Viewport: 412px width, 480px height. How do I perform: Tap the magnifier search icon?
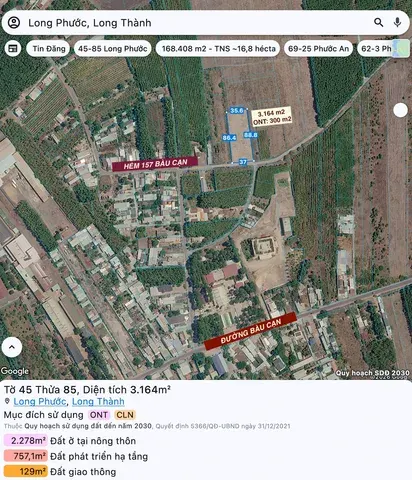tap(378, 22)
